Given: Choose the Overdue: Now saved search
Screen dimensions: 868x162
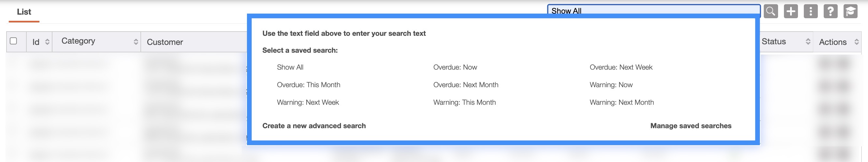Looking at the screenshot, I should [x=455, y=67].
